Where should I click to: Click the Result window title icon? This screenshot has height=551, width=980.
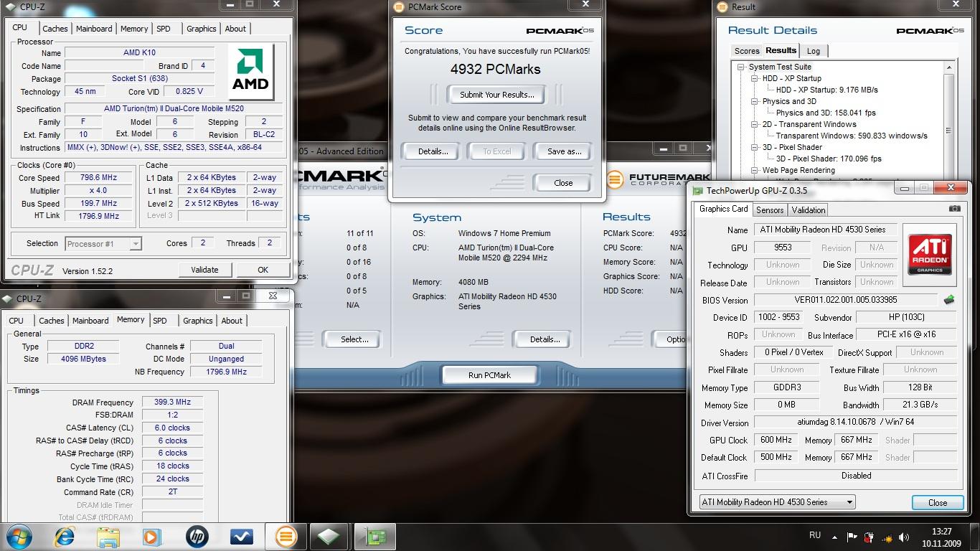[722, 6]
